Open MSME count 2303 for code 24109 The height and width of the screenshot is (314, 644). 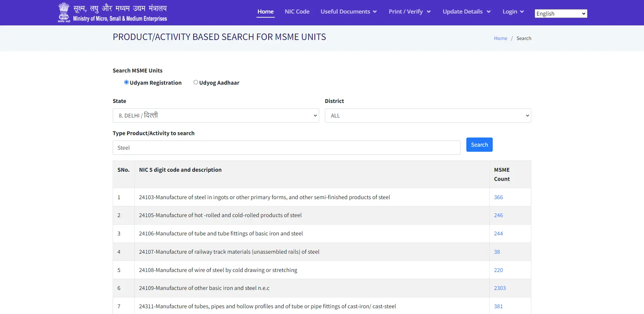coord(499,288)
